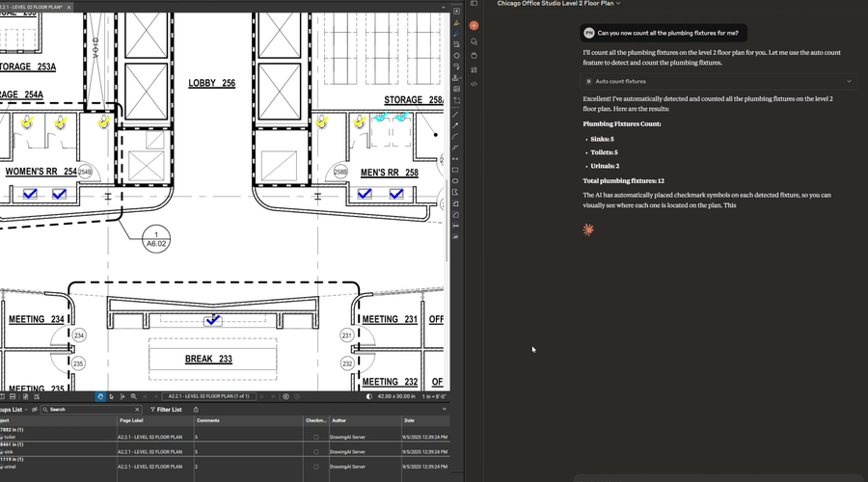The height and width of the screenshot is (482, 868).
Task: Select the blue pen markup tool
Action: coord(456,34)
